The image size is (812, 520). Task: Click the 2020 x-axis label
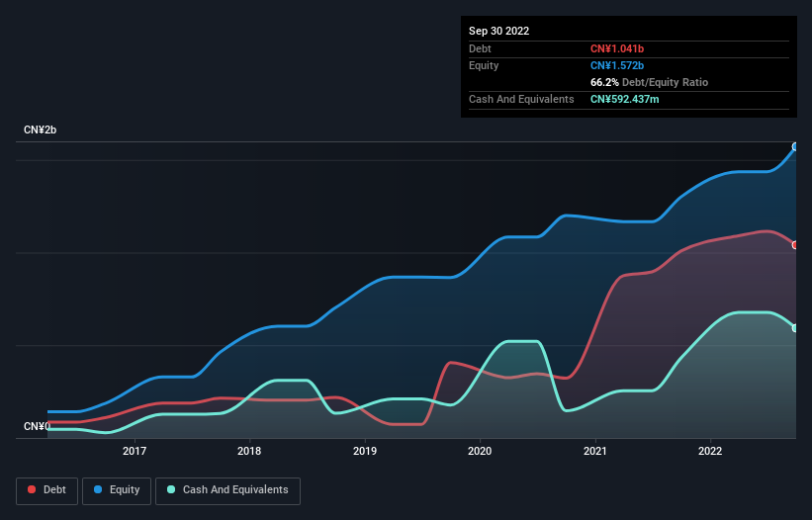[480, 451]
